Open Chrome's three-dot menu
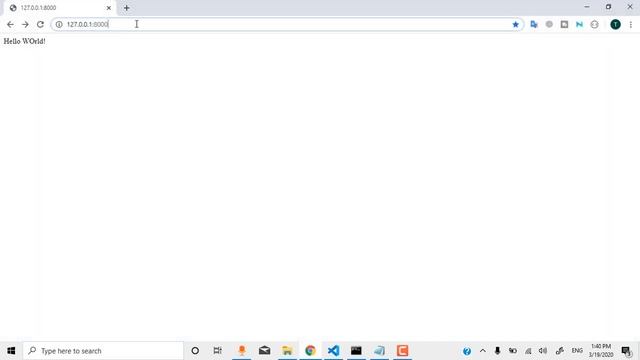 (x=631, y=24)
